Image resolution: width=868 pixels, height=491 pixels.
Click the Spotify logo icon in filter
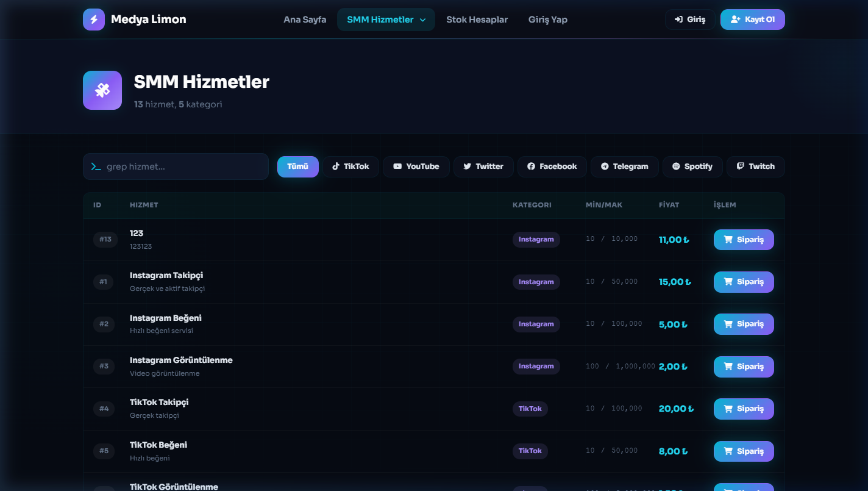[x=676, y=167]
